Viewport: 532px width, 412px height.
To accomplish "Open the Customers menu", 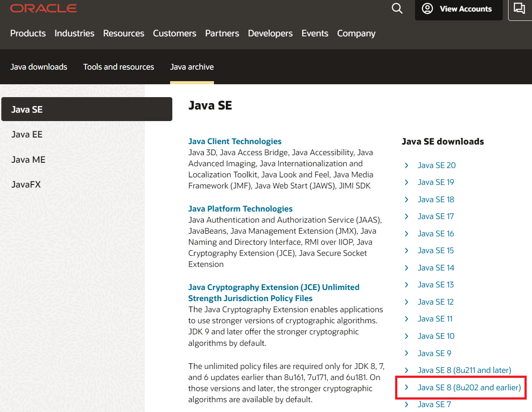I will 175,33.
